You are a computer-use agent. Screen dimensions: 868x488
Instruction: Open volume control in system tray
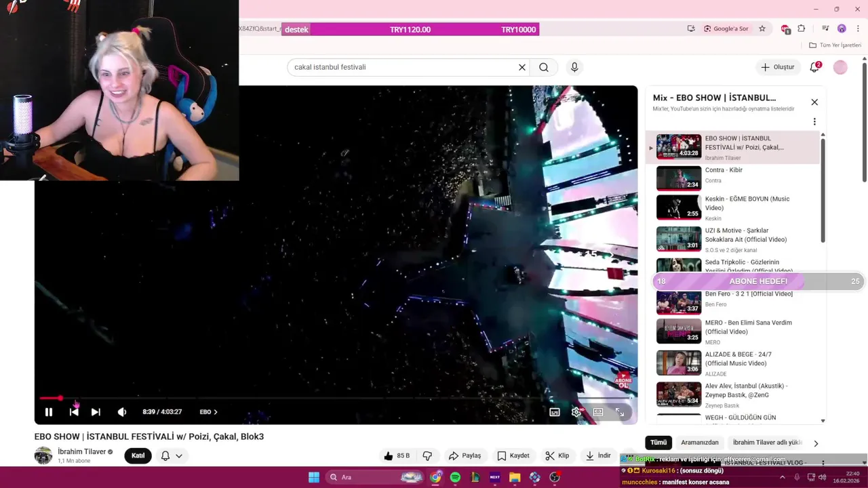point(823,477)
